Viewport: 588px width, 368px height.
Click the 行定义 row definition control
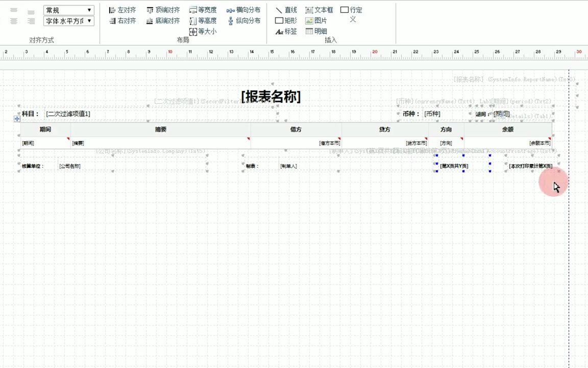coord(350,13)
